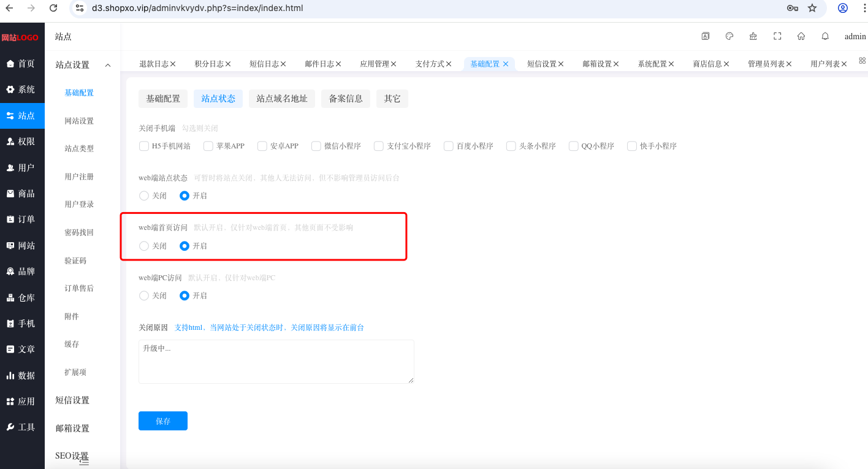Open the 工具 wrench section

pos(22,427)
